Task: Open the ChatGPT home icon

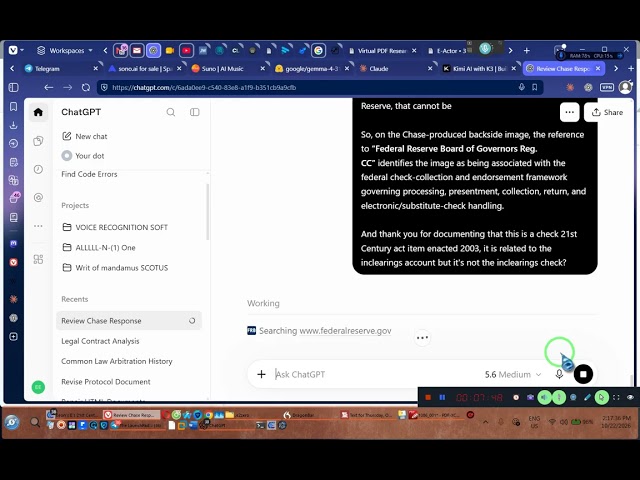Action: pyautogui.click(x=38, y=112)
